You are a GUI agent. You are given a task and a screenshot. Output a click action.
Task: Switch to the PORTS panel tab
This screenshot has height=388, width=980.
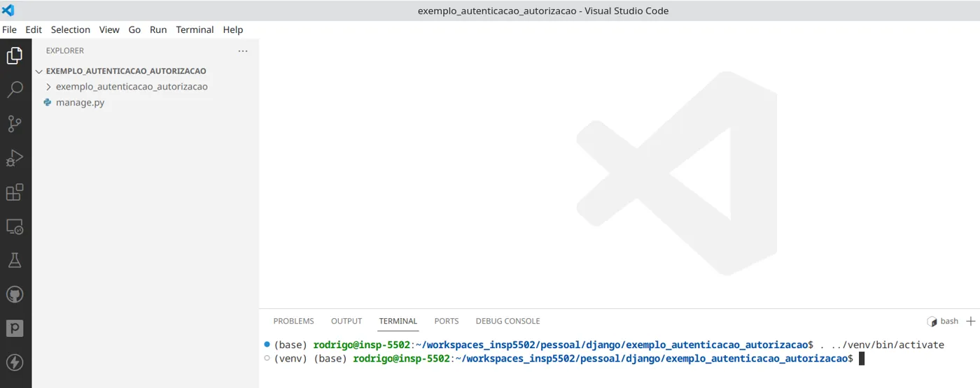pyautogui.click(x=447, y=321)
